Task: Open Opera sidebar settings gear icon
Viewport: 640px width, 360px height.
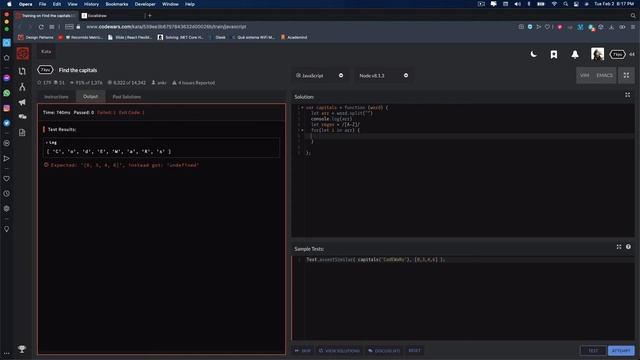Action: (7, 208)
